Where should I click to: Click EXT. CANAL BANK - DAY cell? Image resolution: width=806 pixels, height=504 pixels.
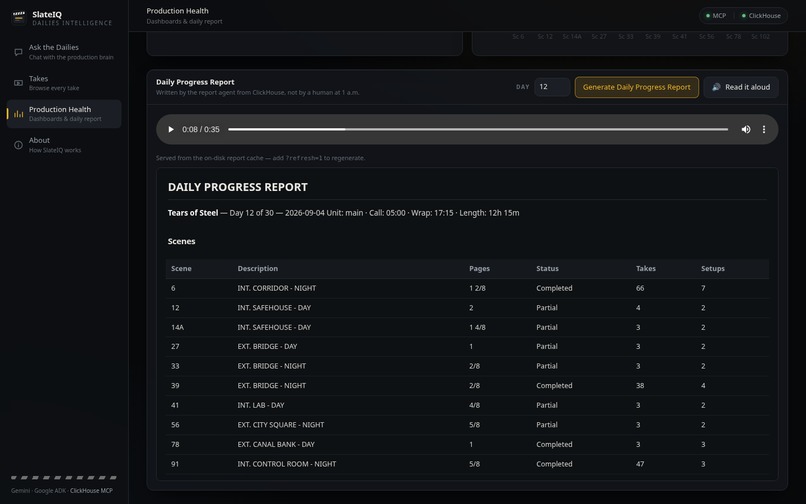276,444
